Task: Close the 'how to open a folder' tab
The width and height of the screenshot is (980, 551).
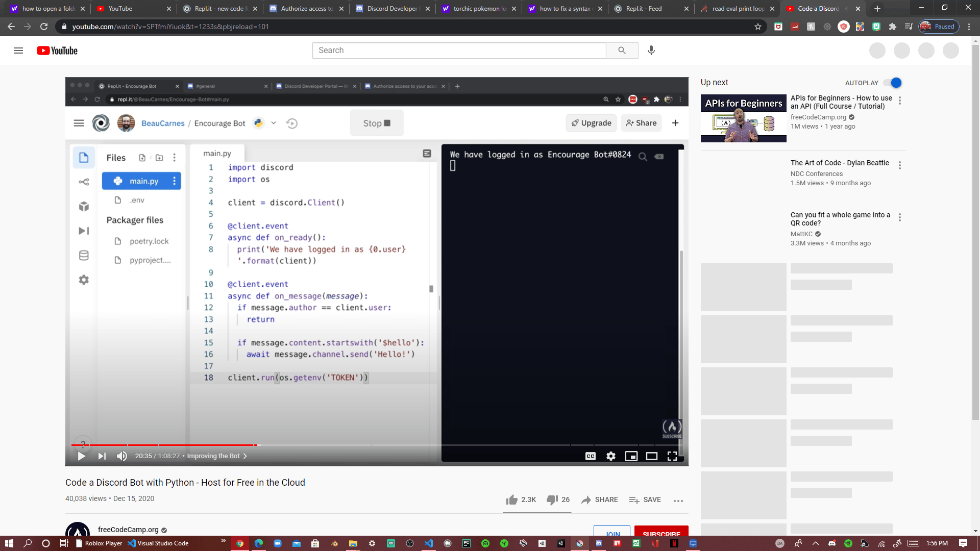Action: point(83,9)
